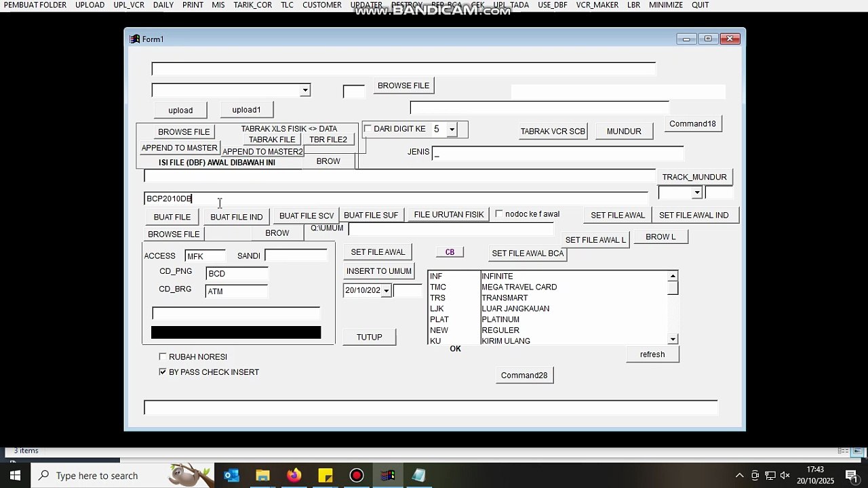The width and height of the screenshot is (868, 488).
Task: Open the dropdown beneath TRACK_MUNDUR
Action: coord(696,193)
